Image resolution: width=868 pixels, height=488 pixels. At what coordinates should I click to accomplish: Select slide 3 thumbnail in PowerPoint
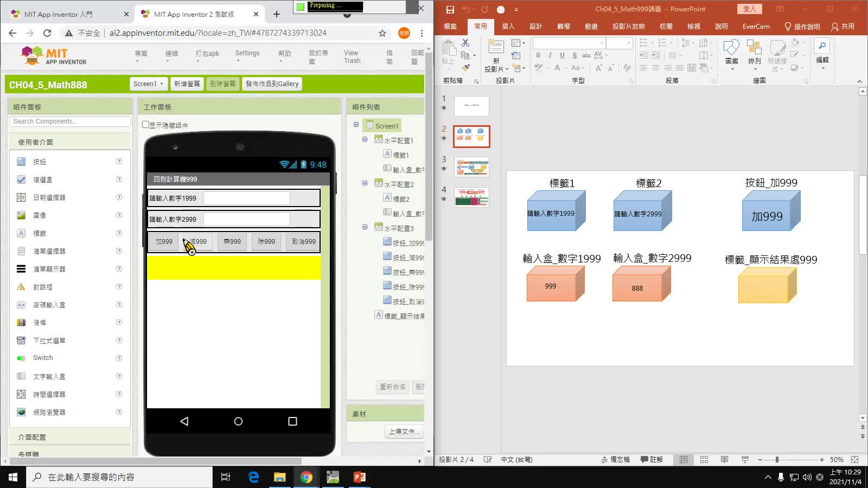point(471,167)
